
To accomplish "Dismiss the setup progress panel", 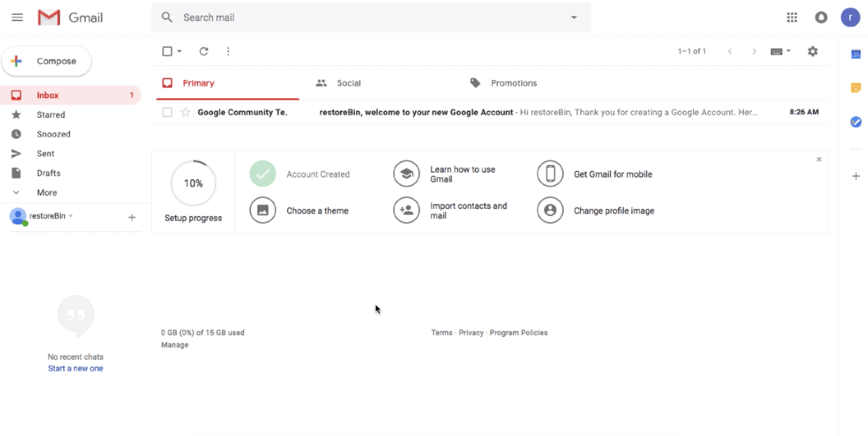I will tap(819, 159).
